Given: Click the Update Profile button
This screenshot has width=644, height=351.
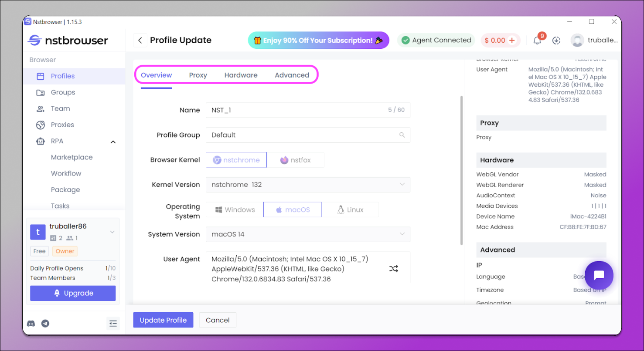Looking at the screenshot, I should [x=163, y=320].
